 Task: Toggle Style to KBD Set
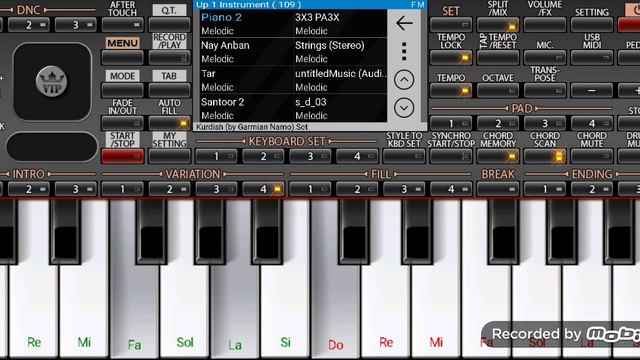click(404, 156)
